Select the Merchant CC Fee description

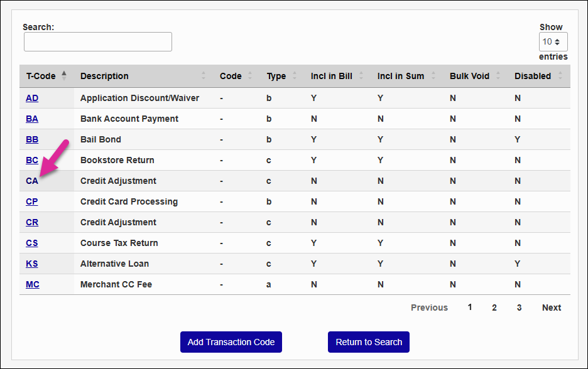pos(116,284)
